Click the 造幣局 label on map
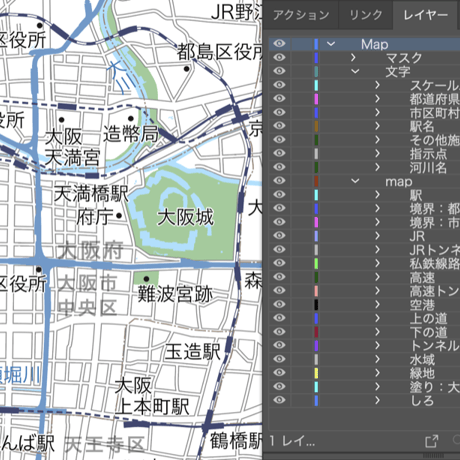This screenshot has width=460, height=460. 131,134
